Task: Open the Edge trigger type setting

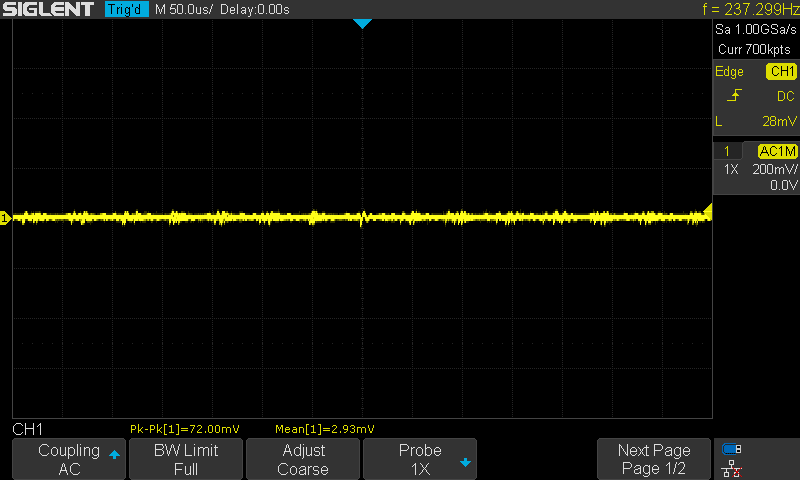Action: (x=729, y=72)
